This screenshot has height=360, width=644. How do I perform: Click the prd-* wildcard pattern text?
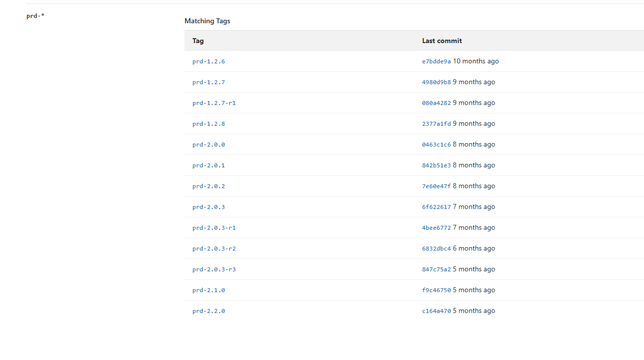pyautogui.click(x=35, y=16)
